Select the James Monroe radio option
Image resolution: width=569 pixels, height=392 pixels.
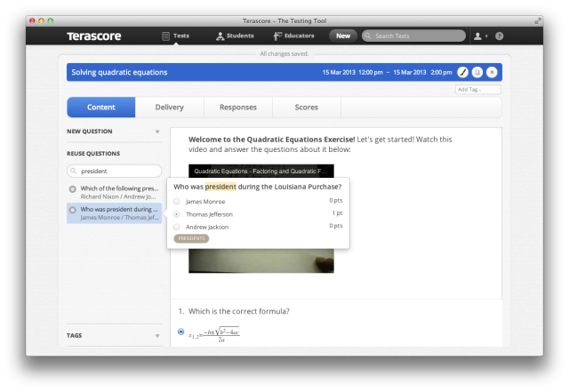(x=176, y=202)
